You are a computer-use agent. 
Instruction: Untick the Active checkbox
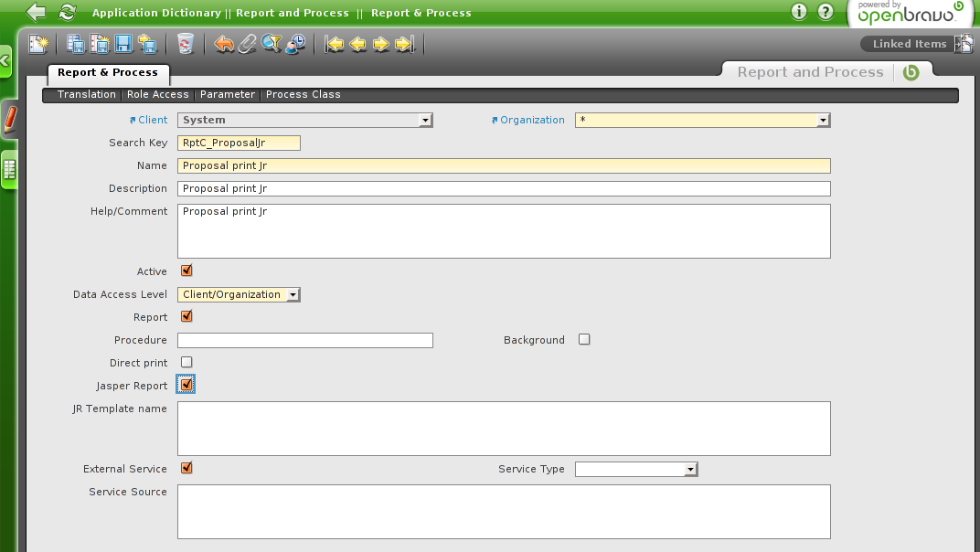pyautogui.click(x=186, y=271)
